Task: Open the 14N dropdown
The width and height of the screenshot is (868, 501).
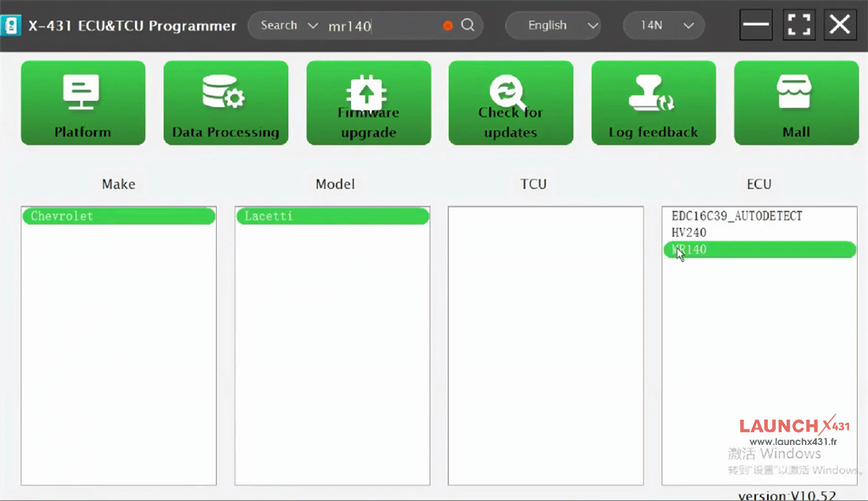Action: (x=663, y=25)
